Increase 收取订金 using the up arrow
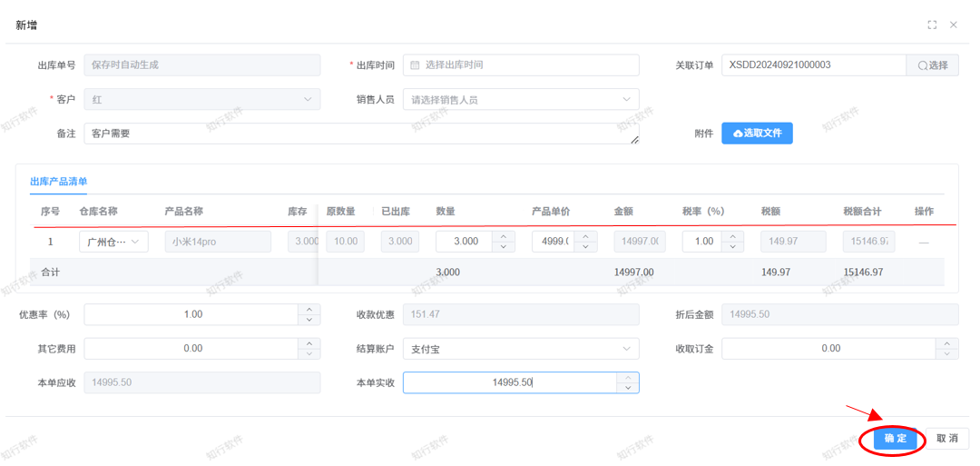This screenshot has width=980, height=466. click(x=948, y=343)
